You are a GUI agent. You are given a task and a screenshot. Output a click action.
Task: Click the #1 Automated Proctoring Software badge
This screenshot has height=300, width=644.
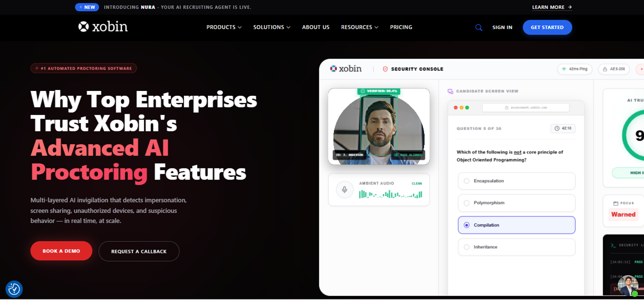coord(84,69)
